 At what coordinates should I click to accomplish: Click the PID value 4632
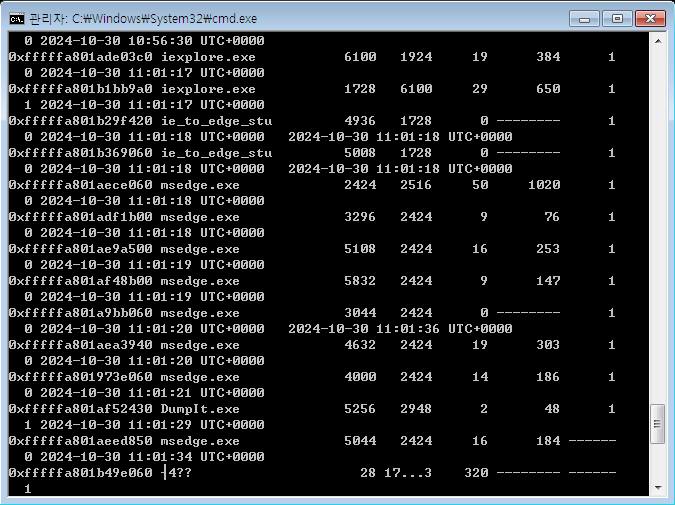point(360,345)
